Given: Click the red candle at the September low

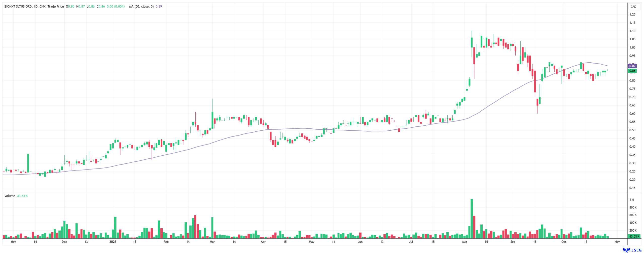Looking at the screenshot, I should click(537, 102).
